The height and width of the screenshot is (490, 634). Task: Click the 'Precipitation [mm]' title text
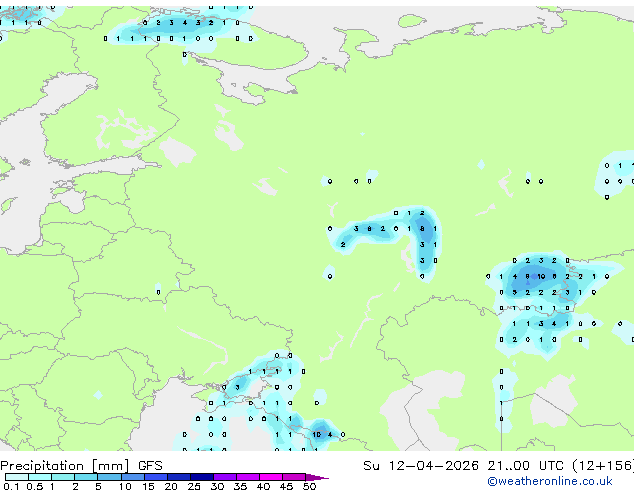point(65,466)
